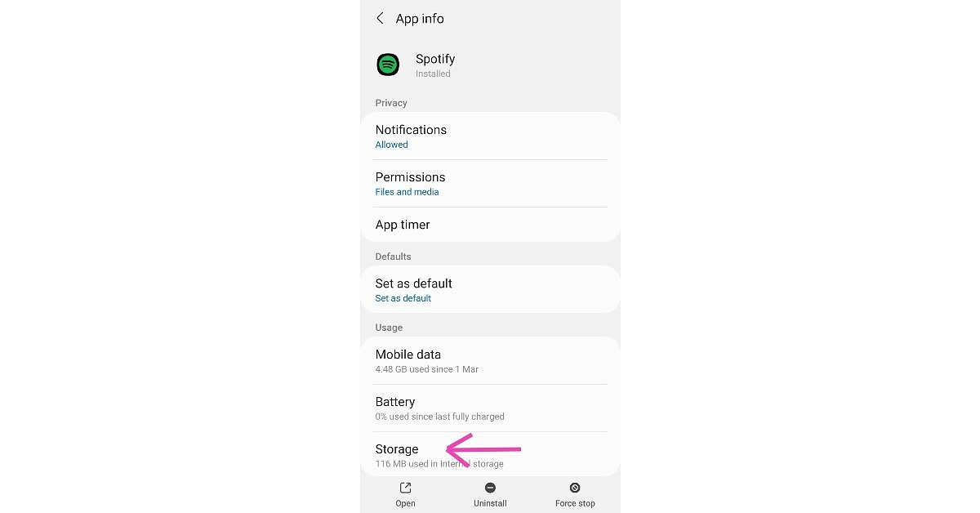This screenshot has height=513, width=980.
Task: Open Battery usage information
Action: (395, 402)
